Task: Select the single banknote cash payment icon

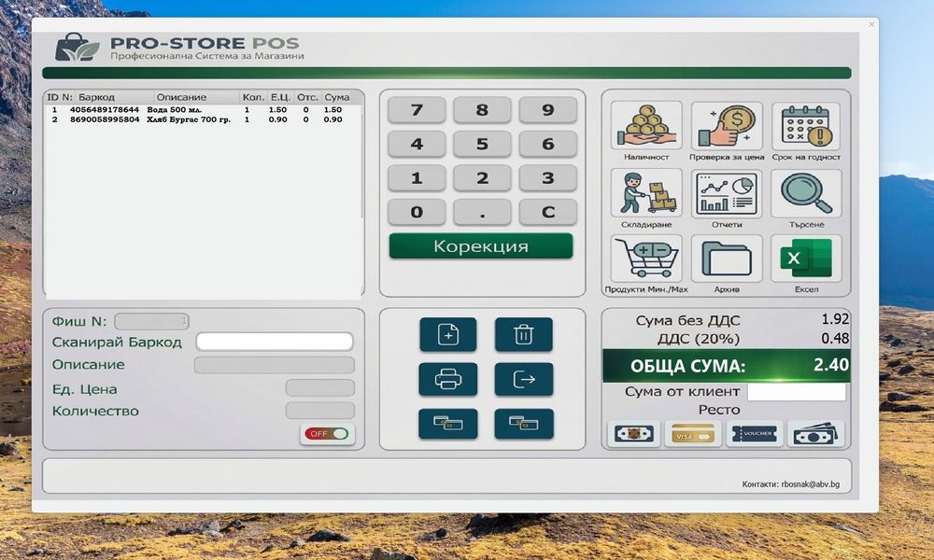Action: coord(634,434)
